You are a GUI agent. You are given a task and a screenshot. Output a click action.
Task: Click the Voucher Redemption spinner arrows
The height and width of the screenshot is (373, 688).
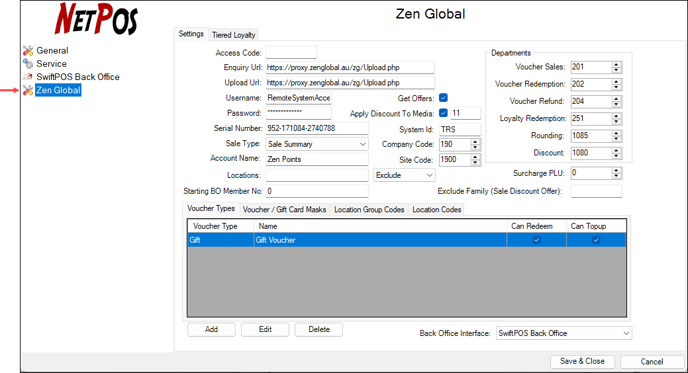pyautogui.click(x=616, y=84)
